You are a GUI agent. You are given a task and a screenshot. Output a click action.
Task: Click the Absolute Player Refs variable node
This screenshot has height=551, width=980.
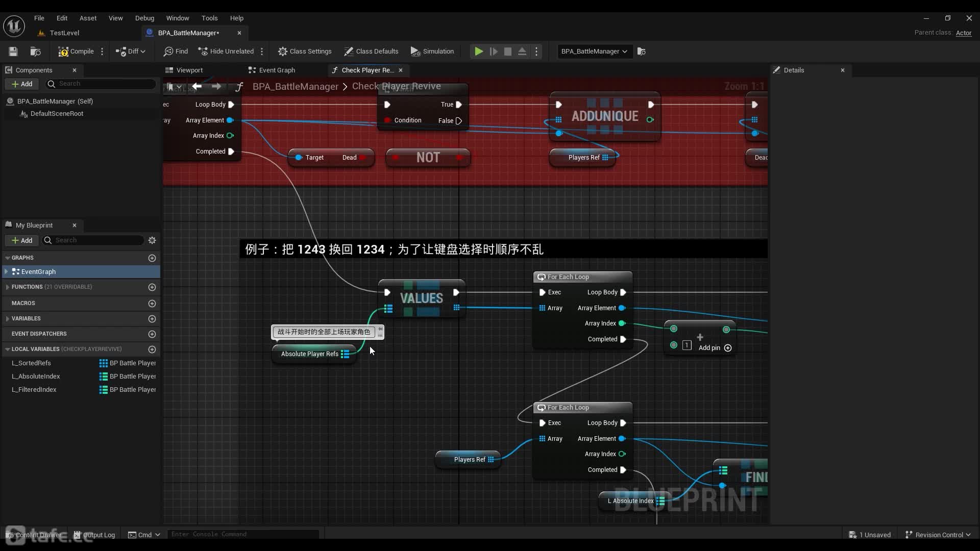click(314, 354)
